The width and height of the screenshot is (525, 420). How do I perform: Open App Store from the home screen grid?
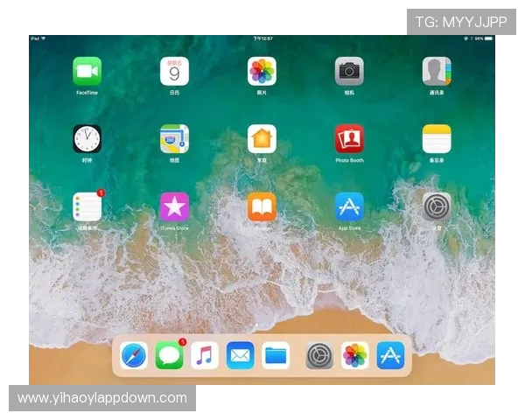coord(349,207)
